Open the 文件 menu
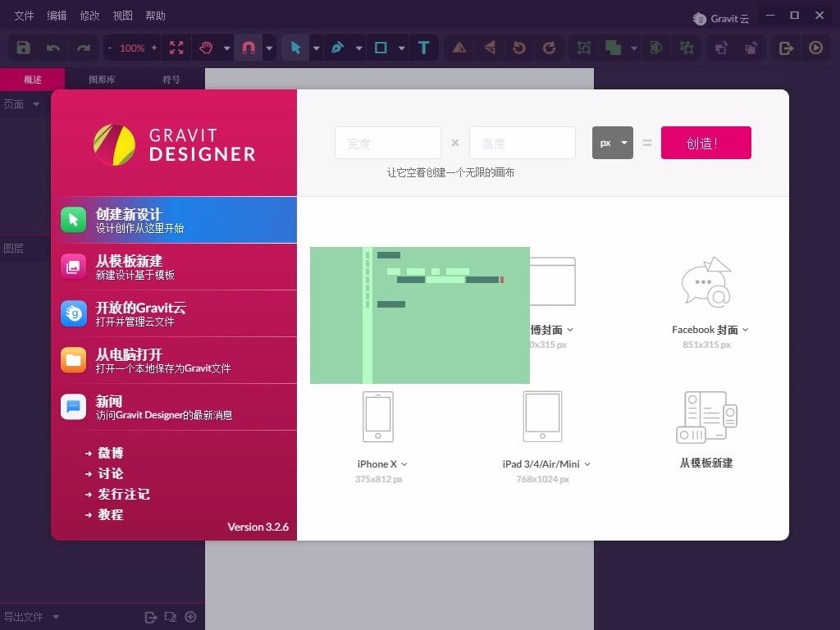Image resolution: width=840 pixels, height=630 pixels. point(24,16)
